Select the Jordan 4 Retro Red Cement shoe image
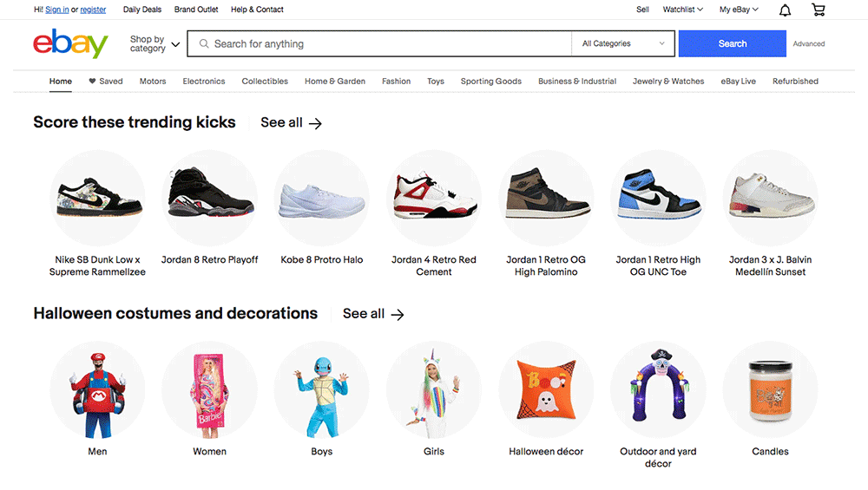This screenshot has width=868, height=490. pos(434,197)
